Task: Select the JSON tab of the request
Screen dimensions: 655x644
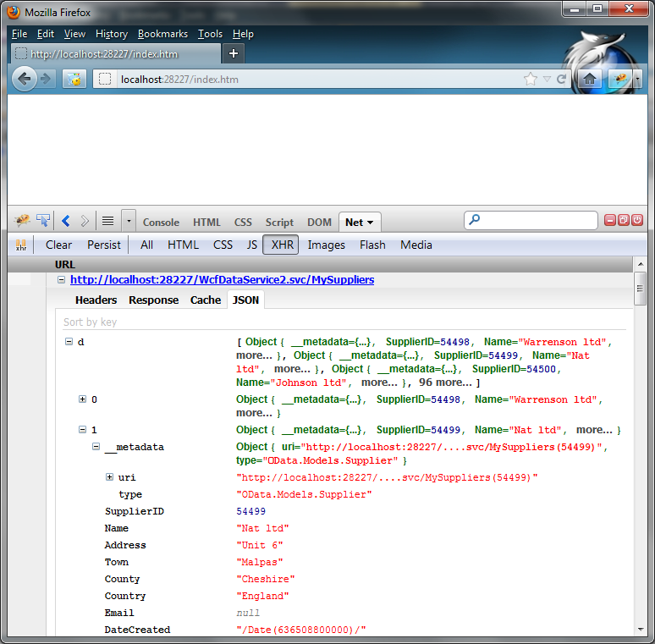Action: [x=245, y=300]
